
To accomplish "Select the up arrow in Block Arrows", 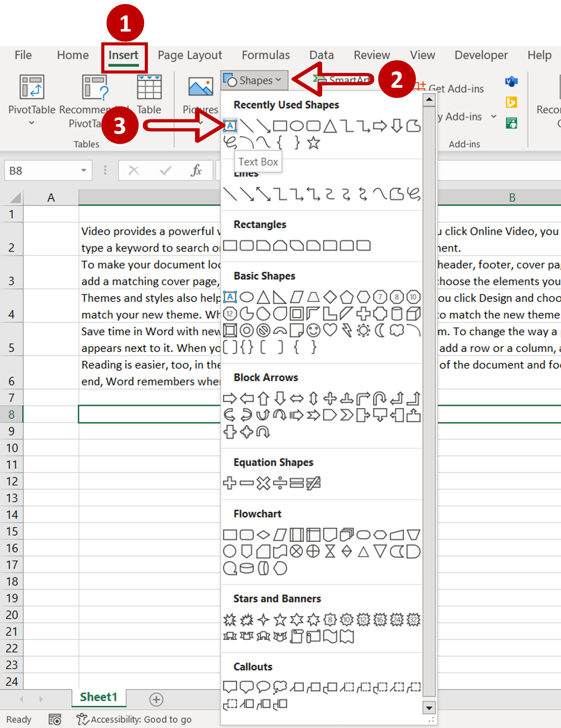I will tap(263, 398).
